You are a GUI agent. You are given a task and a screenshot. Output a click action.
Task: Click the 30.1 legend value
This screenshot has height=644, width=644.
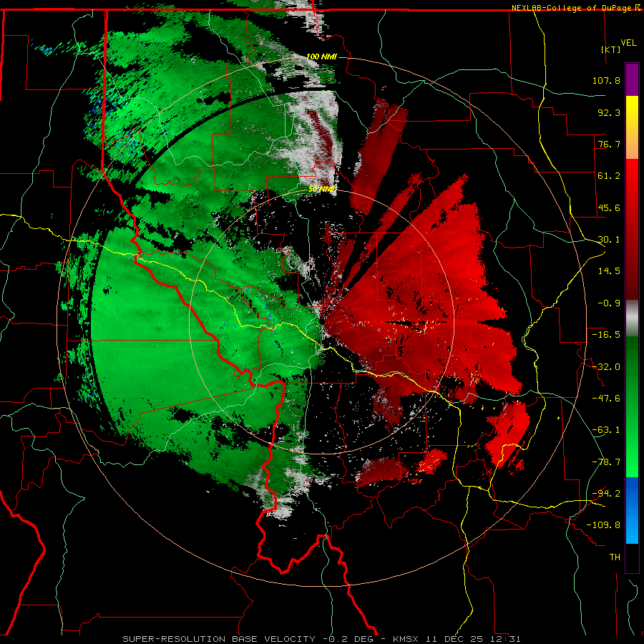tap(609, 240)
